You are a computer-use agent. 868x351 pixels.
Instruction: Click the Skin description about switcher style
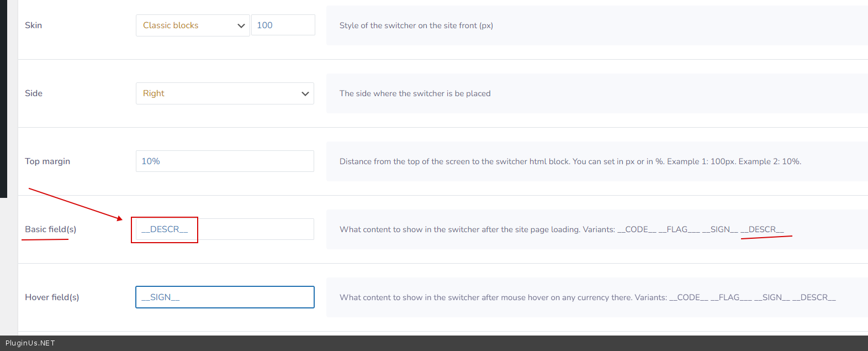416,25
